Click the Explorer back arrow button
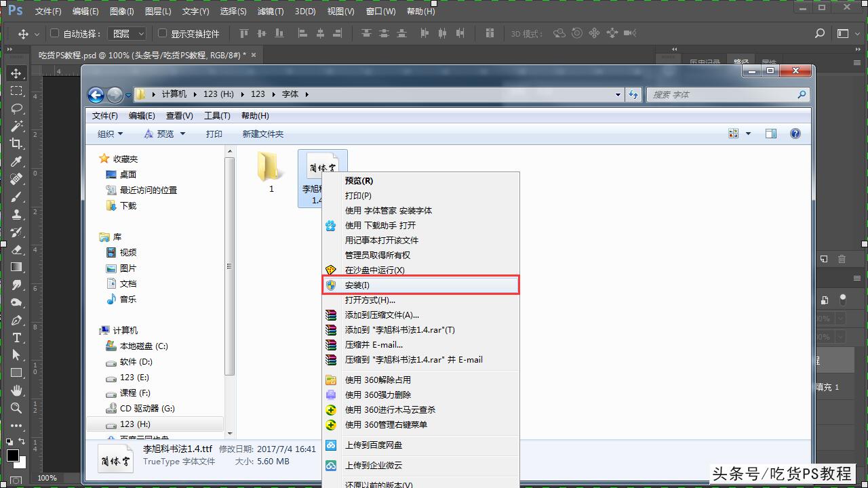This screenshot has width=868, height=488. 96,94
